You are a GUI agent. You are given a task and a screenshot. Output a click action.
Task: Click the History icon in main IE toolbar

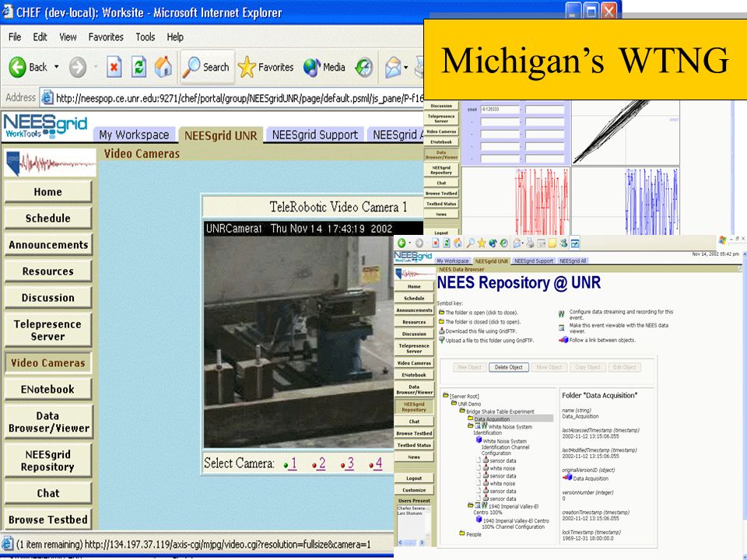point(364,67)
